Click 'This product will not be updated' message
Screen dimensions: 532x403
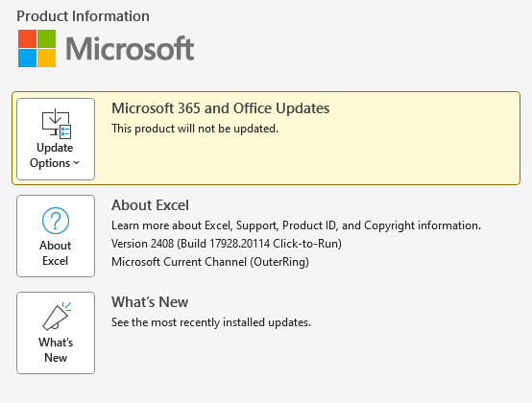tap(195, 129)
